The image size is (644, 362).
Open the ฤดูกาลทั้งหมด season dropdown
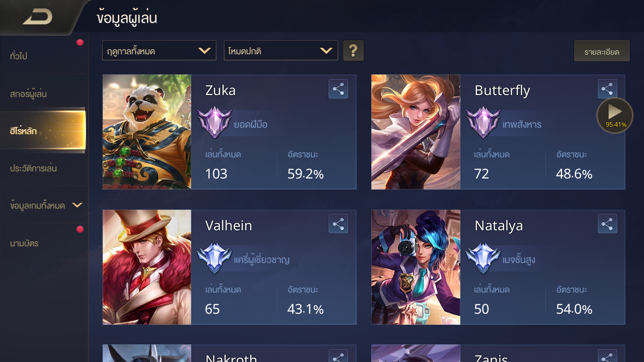[159, 51]
